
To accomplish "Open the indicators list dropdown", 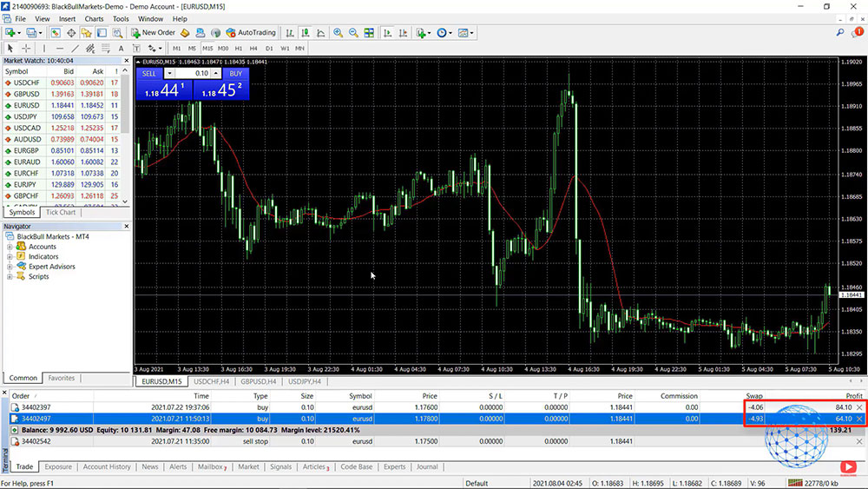I will [423, 33].
